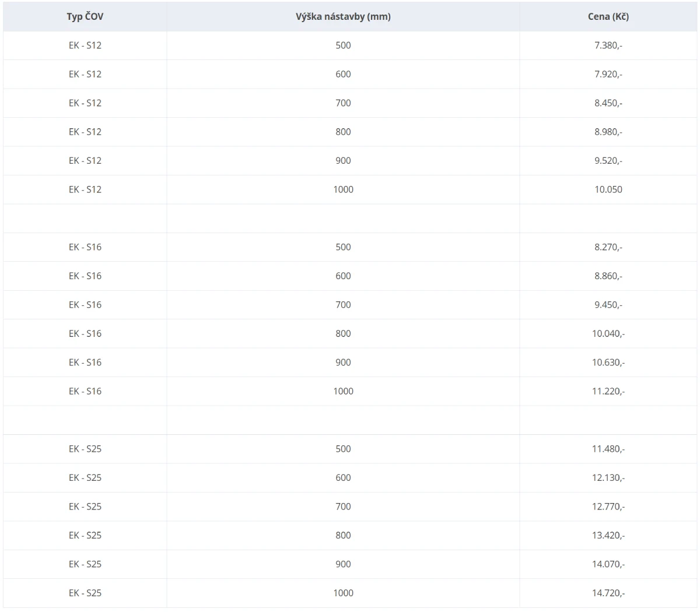This screenshot has width=700, height=612.
Task: Select the price 7.380,- cell
Action: click(x=608, y=45)
